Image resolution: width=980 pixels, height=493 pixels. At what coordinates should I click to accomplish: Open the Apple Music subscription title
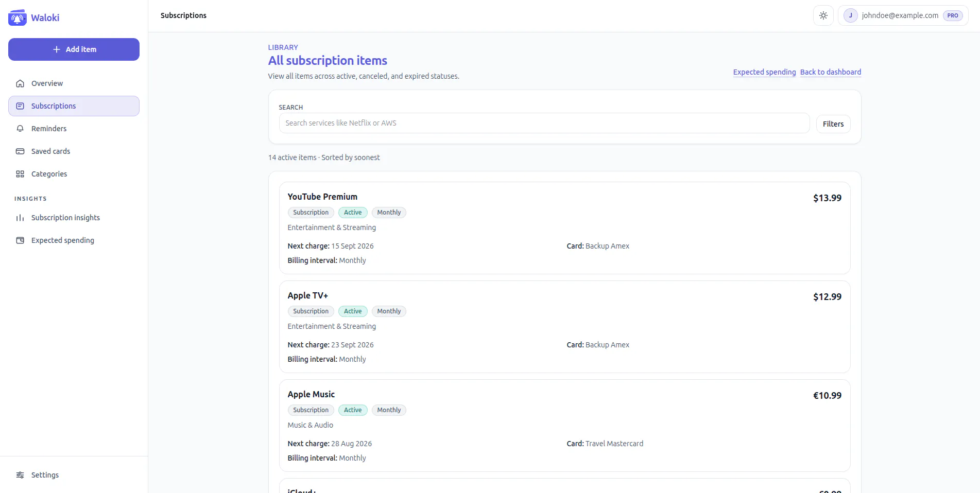pyautogui.click(x=311, y=394)
